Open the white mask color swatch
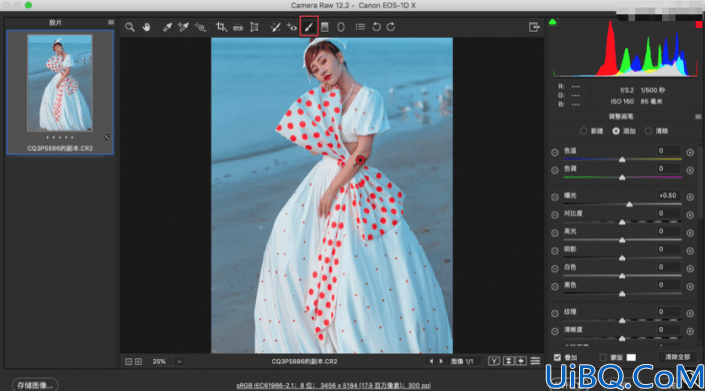Viewport: 705px width, 391px height. pos(631,357)
